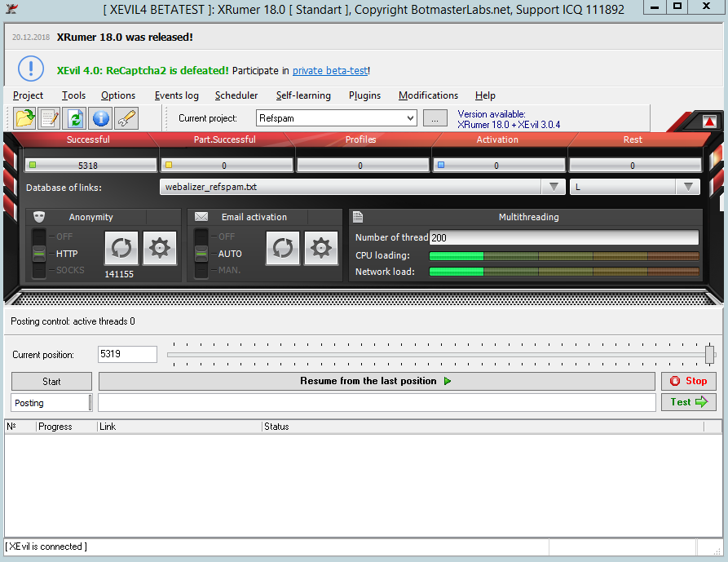The image size is (728, 562).
Task: Click the red Stop button
Action: click(689, 381)
